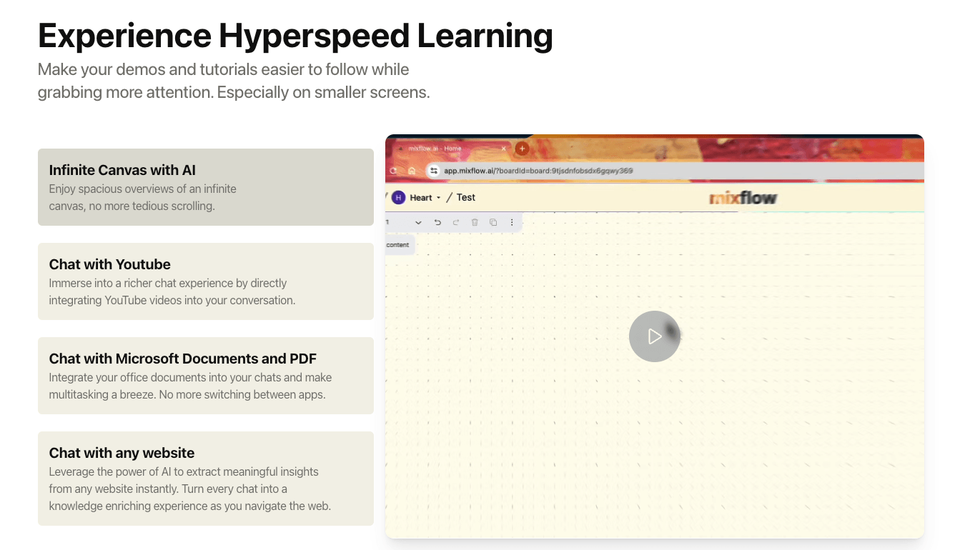Expand the chevron dropdown in canvas toolbar

[418, 223]
